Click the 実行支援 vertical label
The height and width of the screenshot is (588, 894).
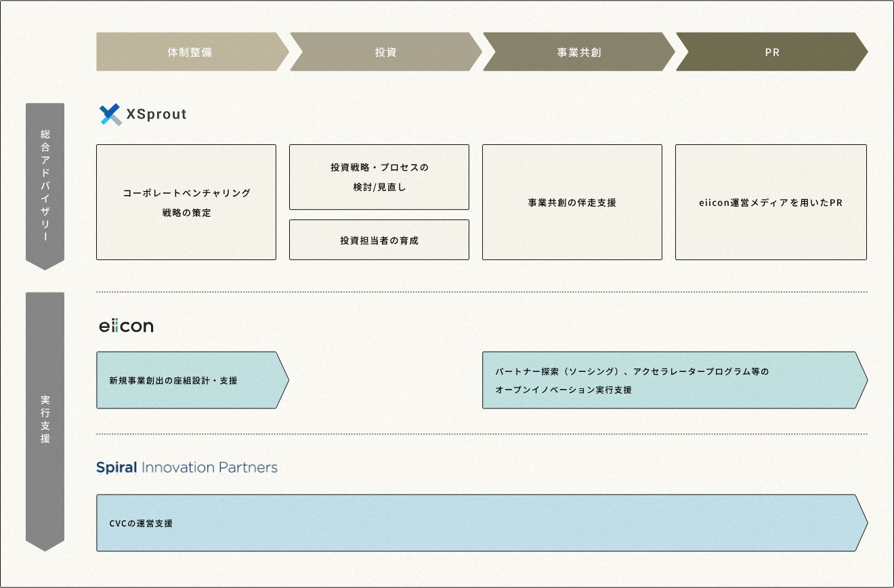(x=45, y=421)
